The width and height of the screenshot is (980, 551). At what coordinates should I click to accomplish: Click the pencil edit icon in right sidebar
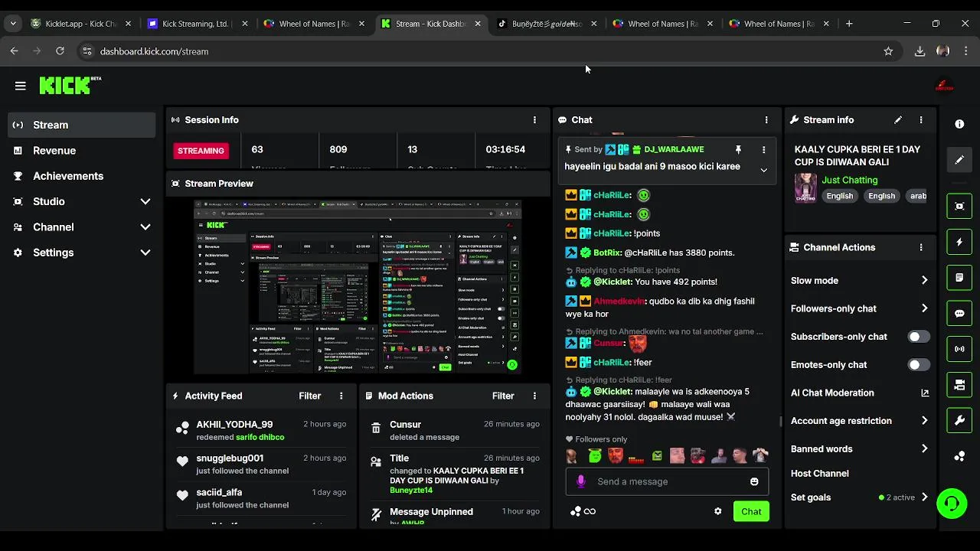click(x=959, y=160)
